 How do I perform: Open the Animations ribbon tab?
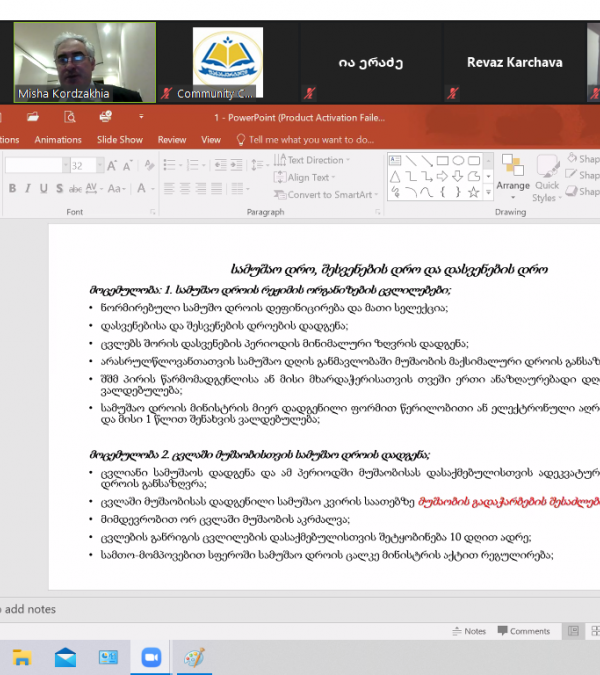[x=58, y=139]
